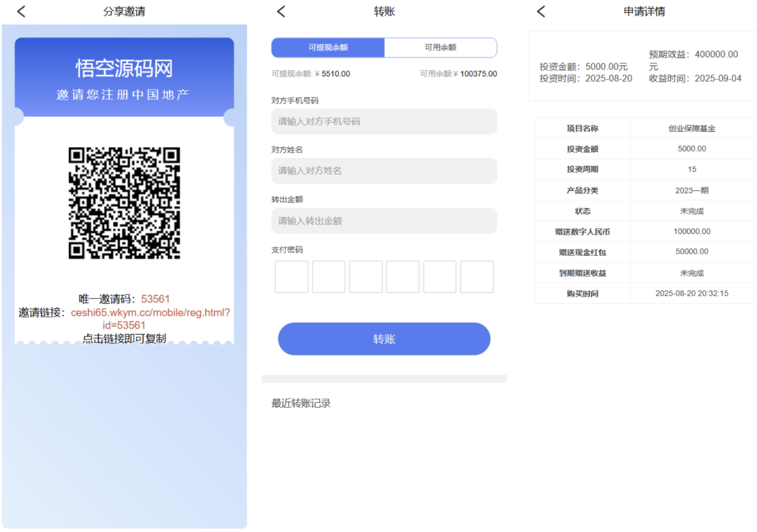Select the last 支付密码 digit box
The width and height of the screenshot is (757, 532).
477,277
